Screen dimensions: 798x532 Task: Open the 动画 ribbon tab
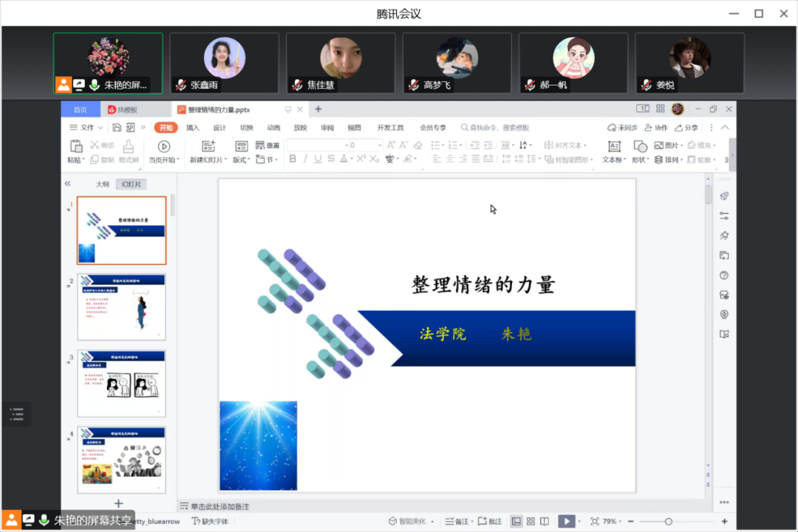tap(273, 128)
